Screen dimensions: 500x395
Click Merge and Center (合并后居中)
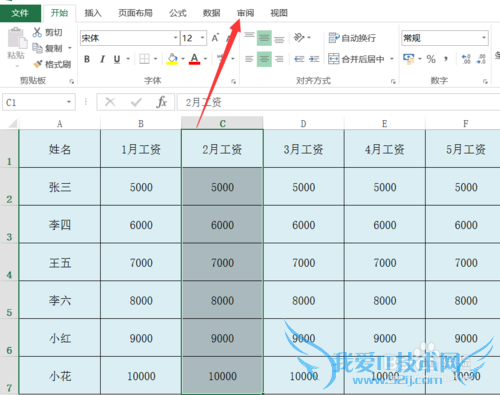click(356, 59)
